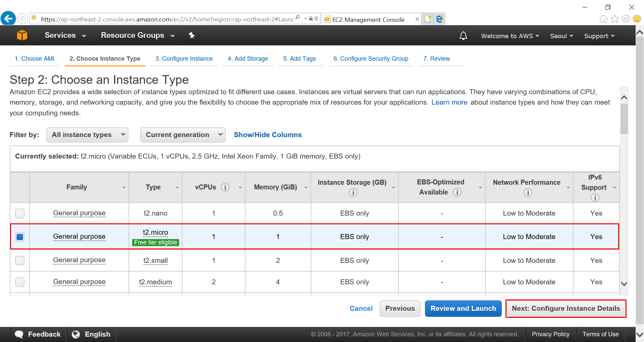Click the browser home icon

(603, 19)
